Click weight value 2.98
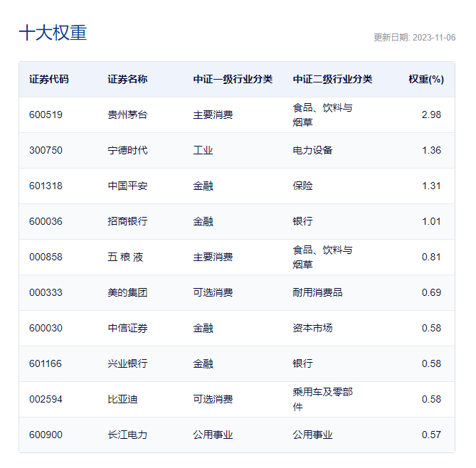The width and height of the screenshot is (476, 468). (431, 115)
